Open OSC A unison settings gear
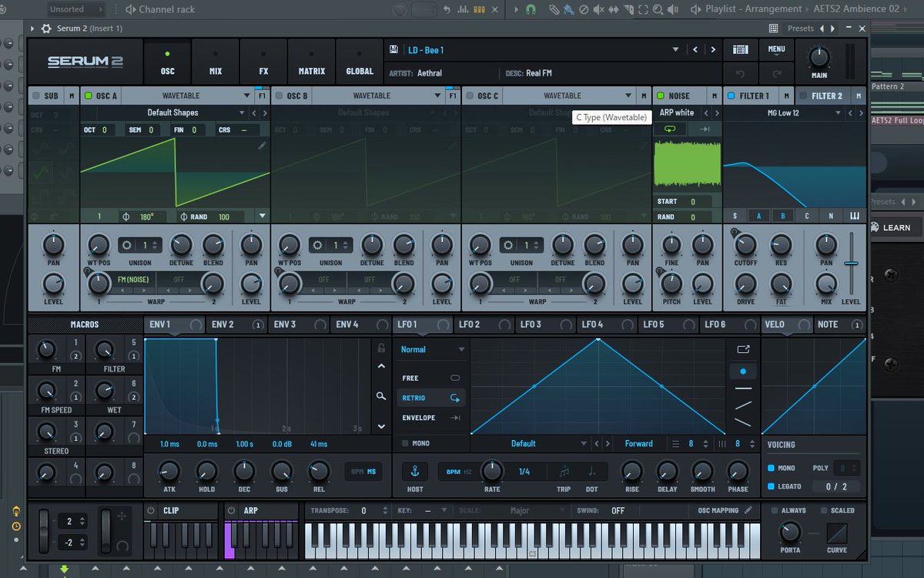Viewport: 924px width, 578px height. point(127,245)
